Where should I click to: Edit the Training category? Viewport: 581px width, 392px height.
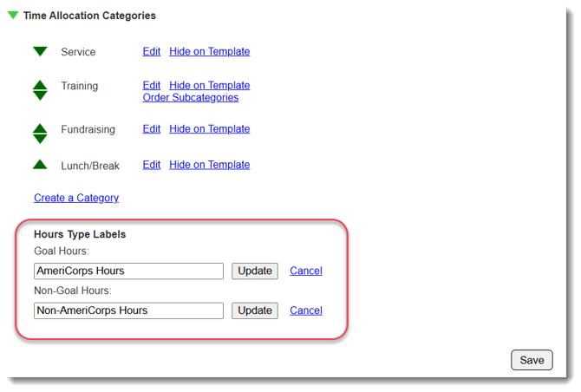(152, 86)
